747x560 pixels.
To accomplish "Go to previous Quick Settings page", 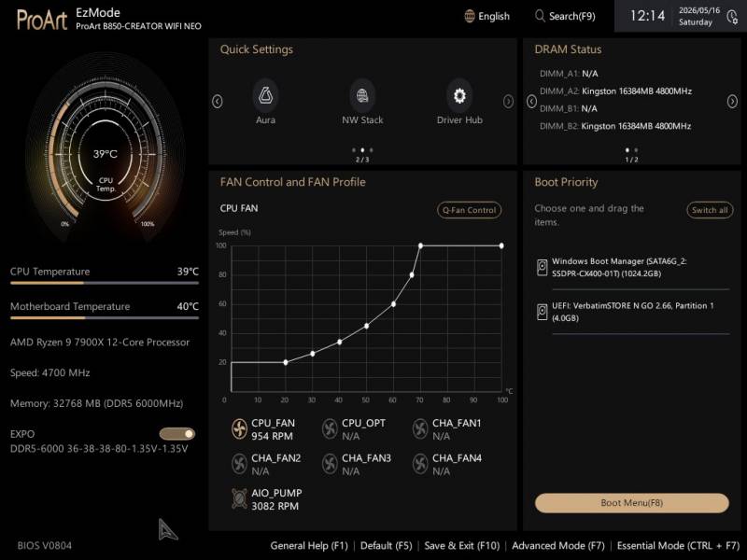I will [x=218, y=102].
